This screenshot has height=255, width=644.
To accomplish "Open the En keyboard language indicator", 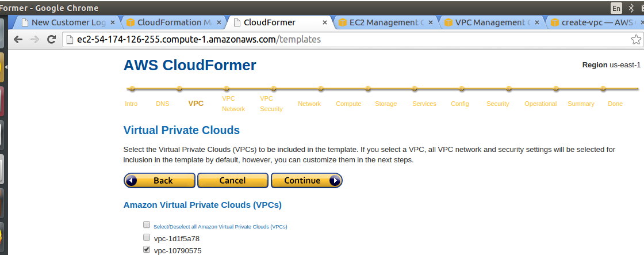I will pyautogui.click(x=616, y=8).
